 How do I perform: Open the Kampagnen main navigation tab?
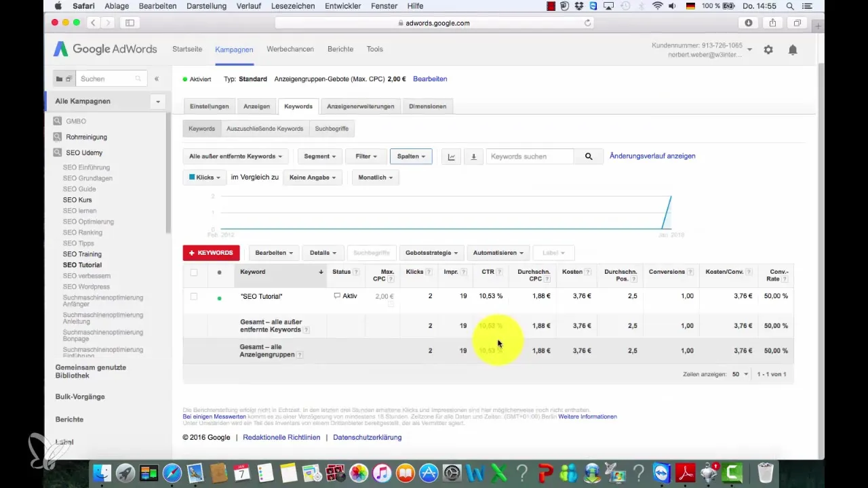pyautogui.click(x=234, y=49)
